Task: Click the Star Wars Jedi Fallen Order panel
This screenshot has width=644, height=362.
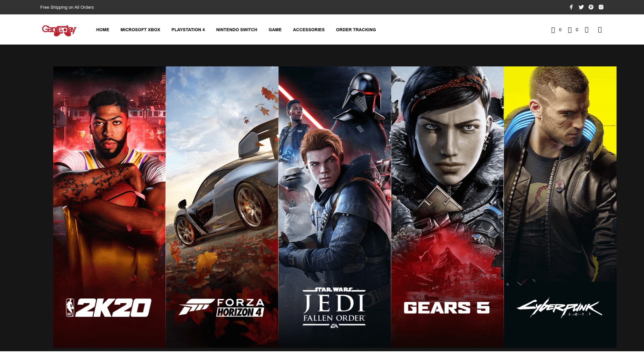Action: pyautogui.click(x=335, y=207)
